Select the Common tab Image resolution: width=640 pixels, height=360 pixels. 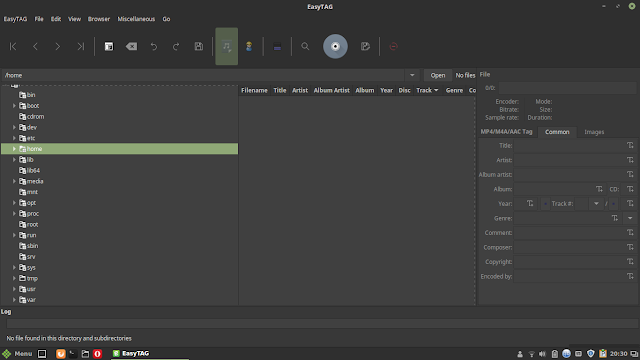pos(557,132)
